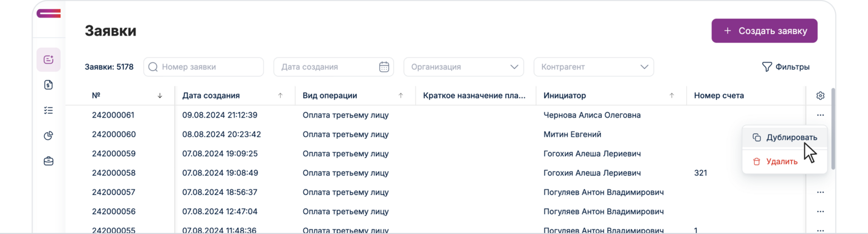Click the app logo at top left

tap(49, 14)
